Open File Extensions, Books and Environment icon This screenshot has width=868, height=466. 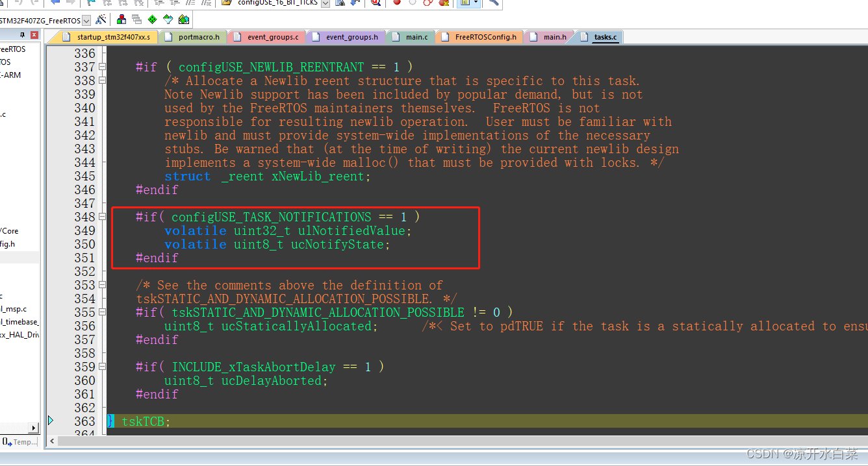click(121, 19)
